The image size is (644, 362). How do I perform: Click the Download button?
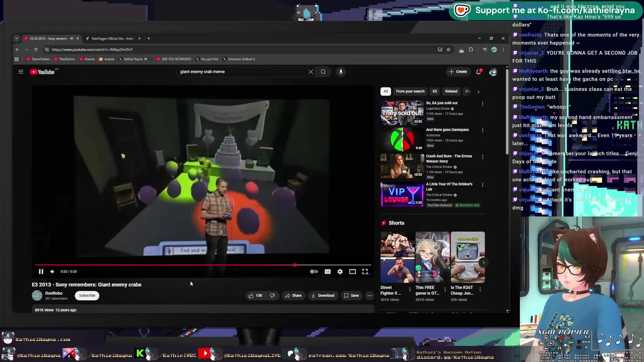point(323,296)
